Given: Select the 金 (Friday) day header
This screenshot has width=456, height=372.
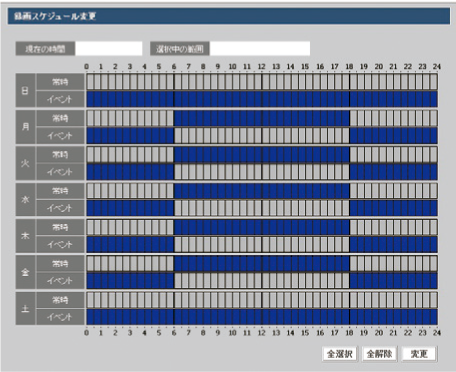Looking at the screenshot, I should tap(25, 272).
